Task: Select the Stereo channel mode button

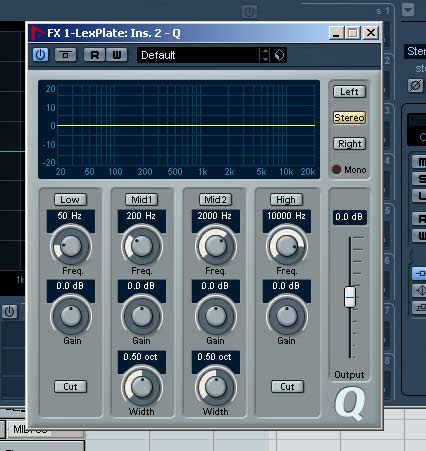Action: (349, 118)
